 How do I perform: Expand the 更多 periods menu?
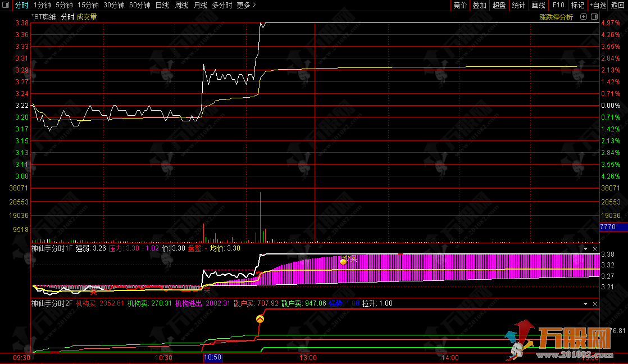[245, 5]
